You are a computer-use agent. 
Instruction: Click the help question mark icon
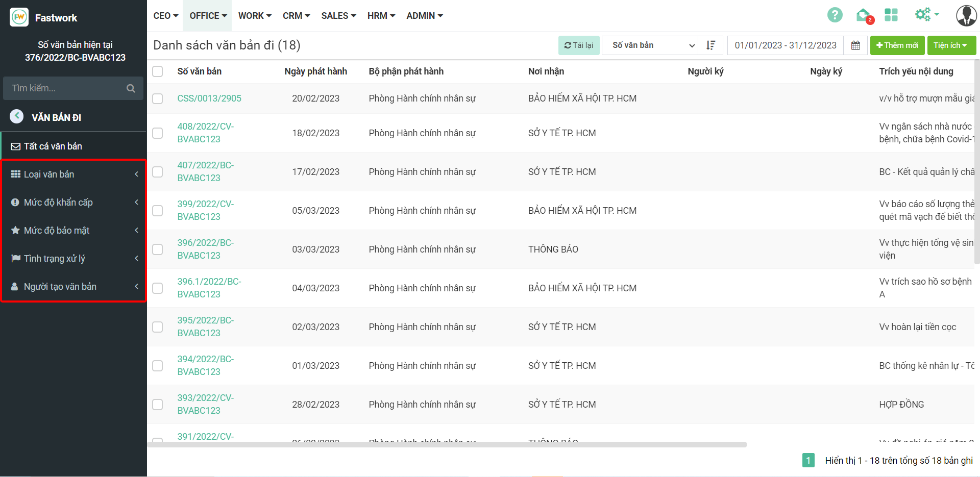pos(835,15)
